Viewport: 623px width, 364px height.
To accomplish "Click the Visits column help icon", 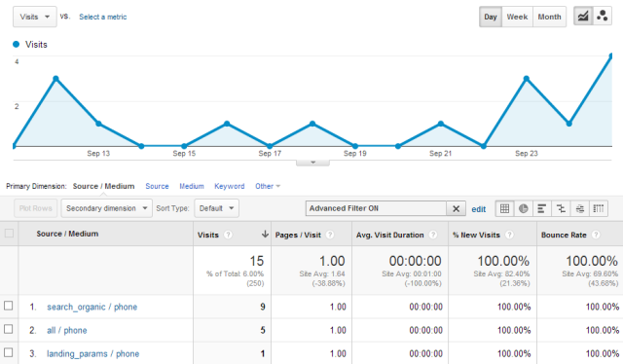I will click(228, 235).
